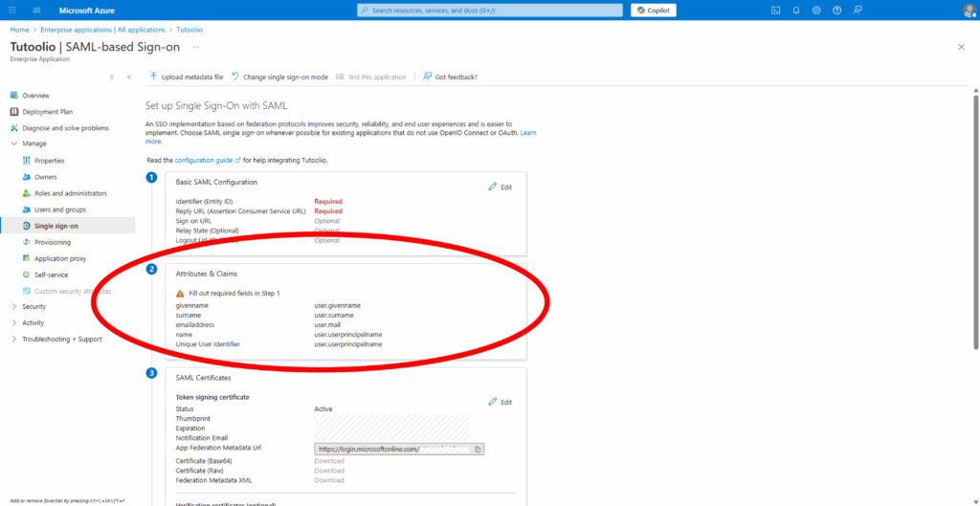The height and width of the screenshot is (506, 980).
Task: Collapse the left navigation pane
Action: pos(129,77)
